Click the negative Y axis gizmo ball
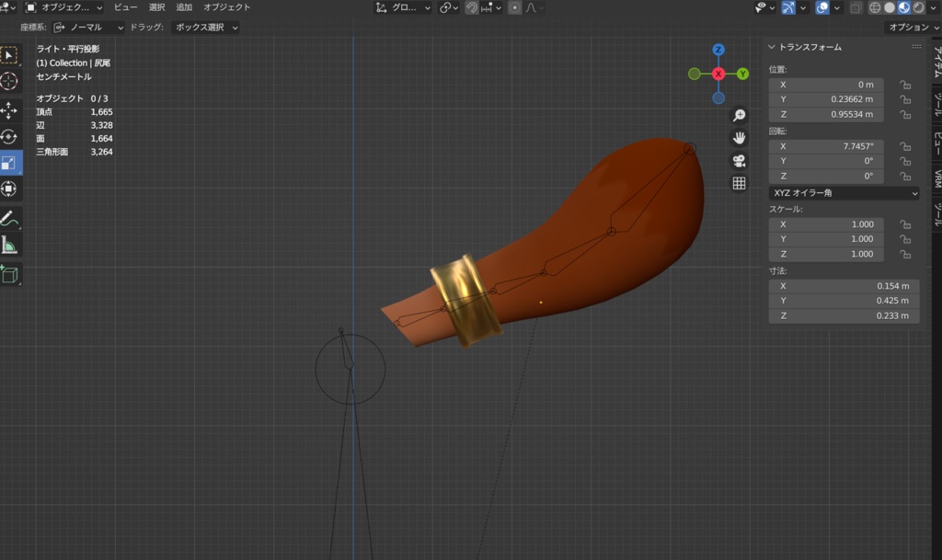 click(x=695, y=74)
